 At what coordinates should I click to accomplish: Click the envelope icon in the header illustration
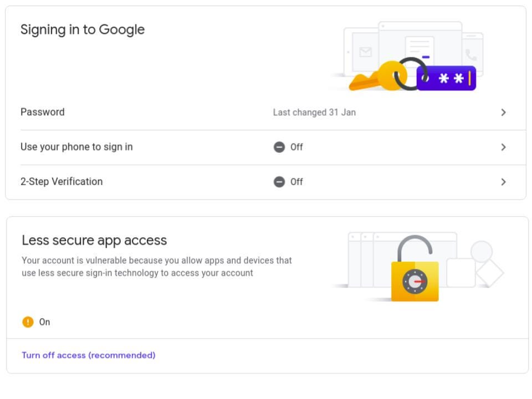pos(365,52)
